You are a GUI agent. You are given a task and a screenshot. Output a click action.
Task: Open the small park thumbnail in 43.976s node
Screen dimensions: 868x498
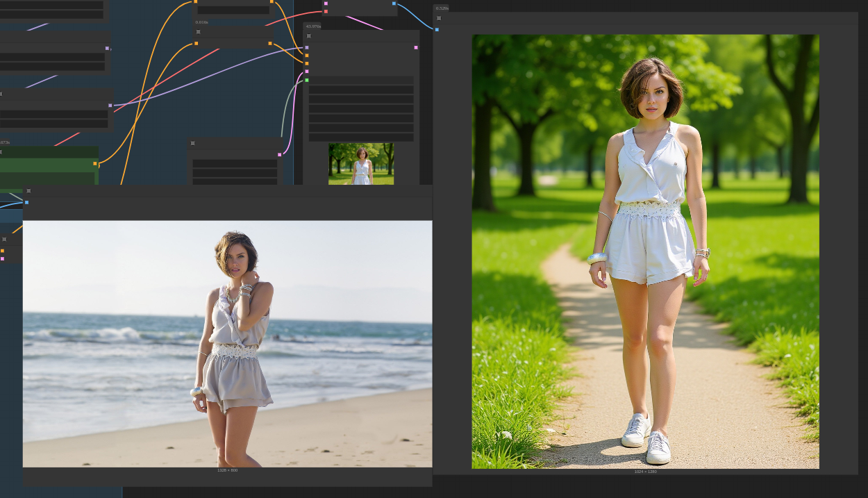pos(361,163)
